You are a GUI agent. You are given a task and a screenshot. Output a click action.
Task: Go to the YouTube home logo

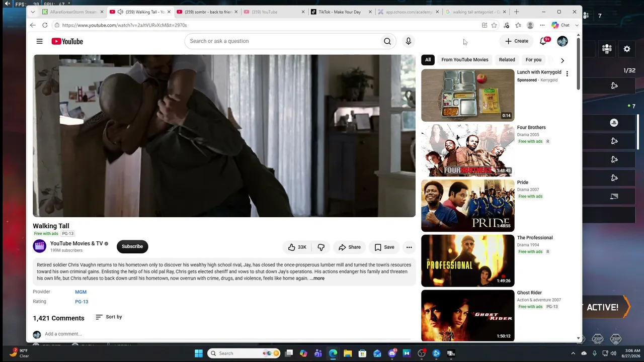click(x=67, y=41)
